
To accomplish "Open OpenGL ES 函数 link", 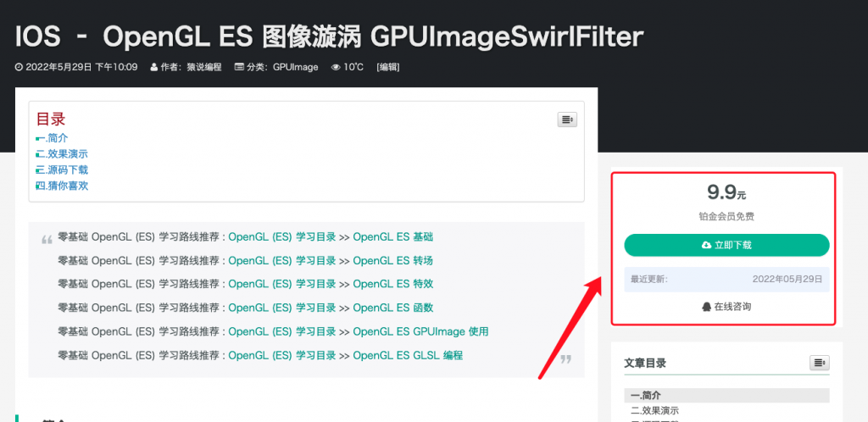I will tap(393, 308).
